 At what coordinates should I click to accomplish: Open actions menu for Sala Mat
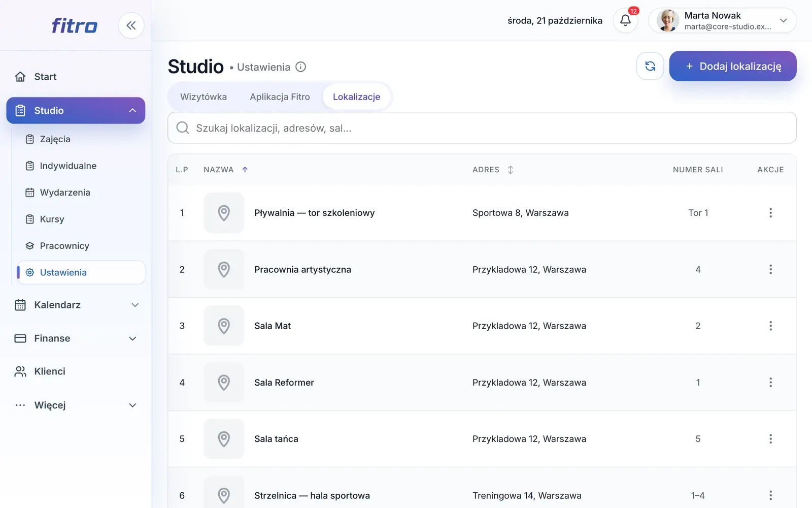pyautogui.click(x=770, y=326)
